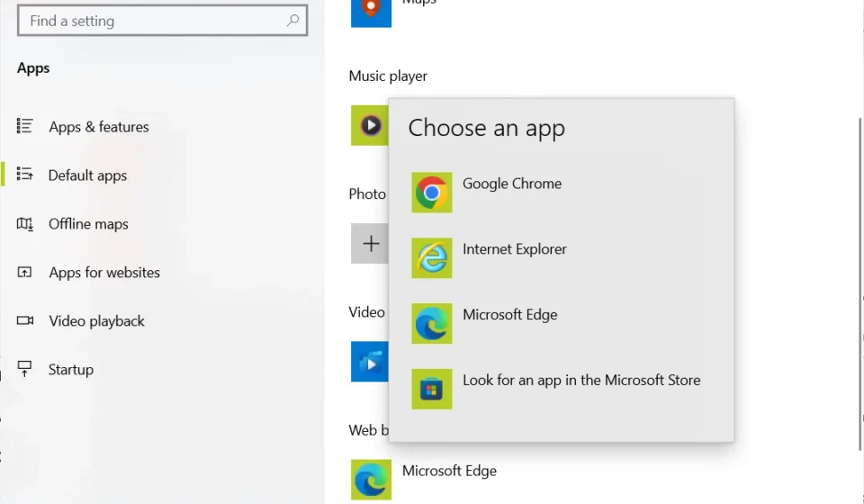Click the Startup icon in sidebar
864x504 pixels.
25,368
